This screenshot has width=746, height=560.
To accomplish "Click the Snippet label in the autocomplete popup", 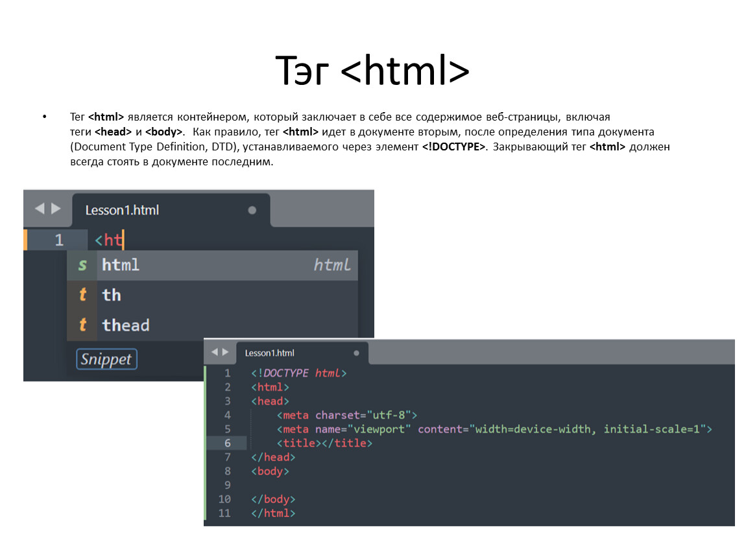I will pos(106,359).
